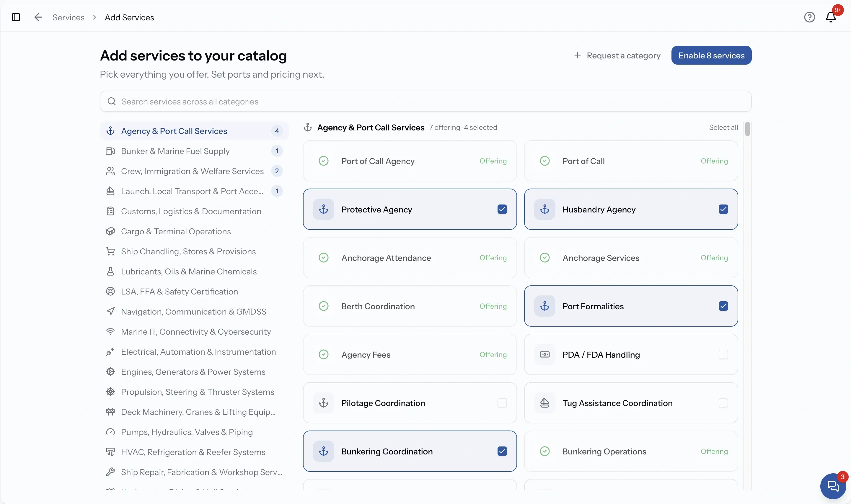Check the Pilotage Coordination checkbox
Image resolution: width=851 pixels, height=504 pixels.
tap(502, 403)
